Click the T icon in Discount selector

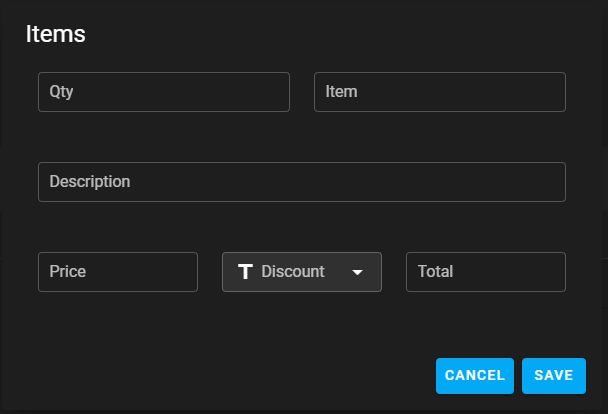(245, 272)
